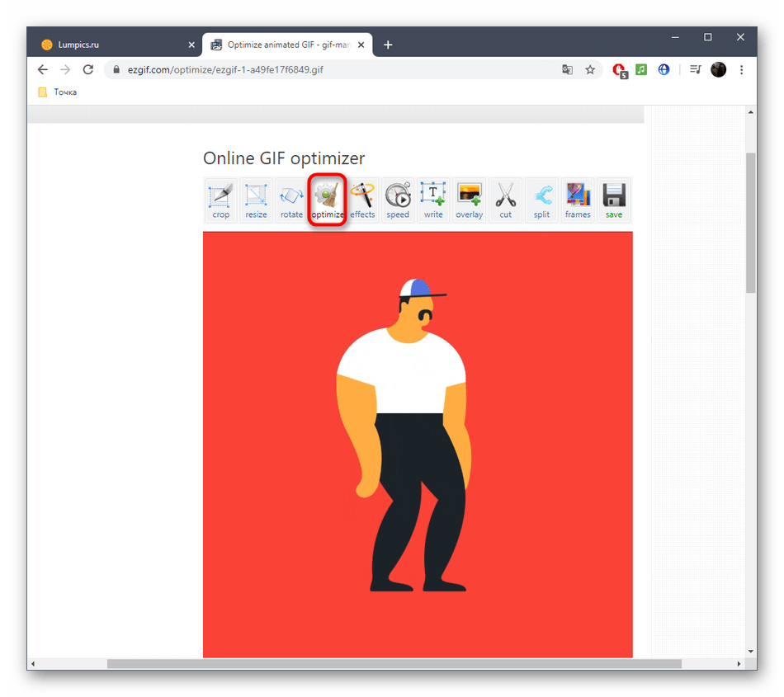Open the write text tool

[x=433, y=200]
